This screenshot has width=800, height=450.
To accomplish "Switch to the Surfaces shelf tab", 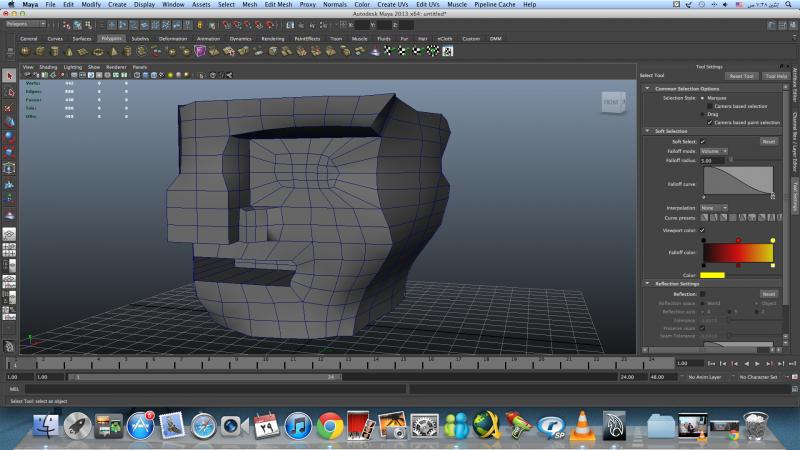I will pos(83,38).
